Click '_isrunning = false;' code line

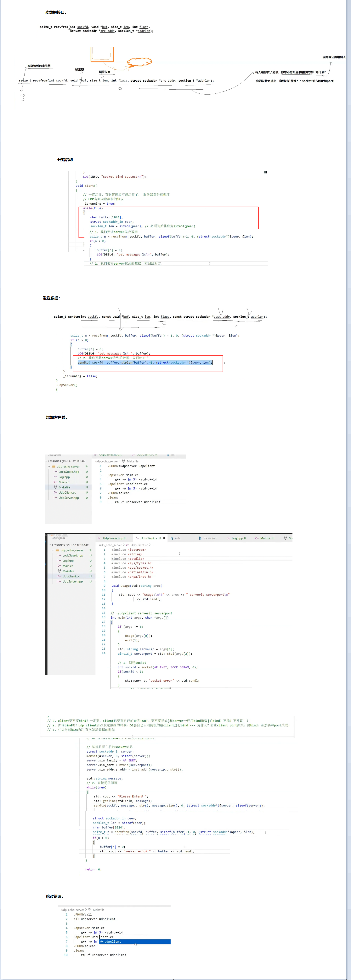point(80,376)
